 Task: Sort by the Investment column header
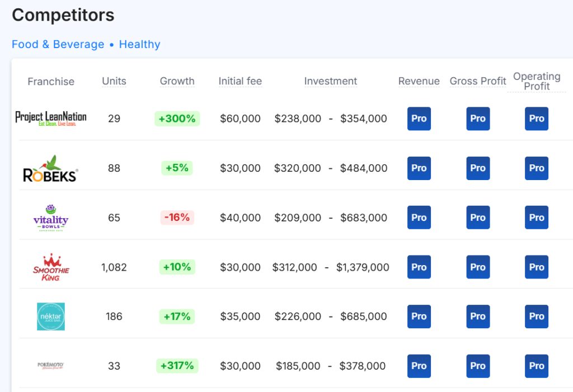pyautogui.click(x=330, y=81)
